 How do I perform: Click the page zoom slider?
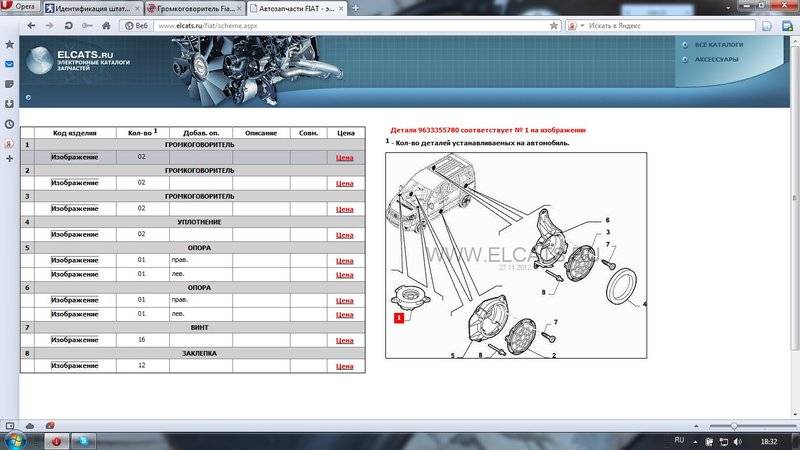735,426
